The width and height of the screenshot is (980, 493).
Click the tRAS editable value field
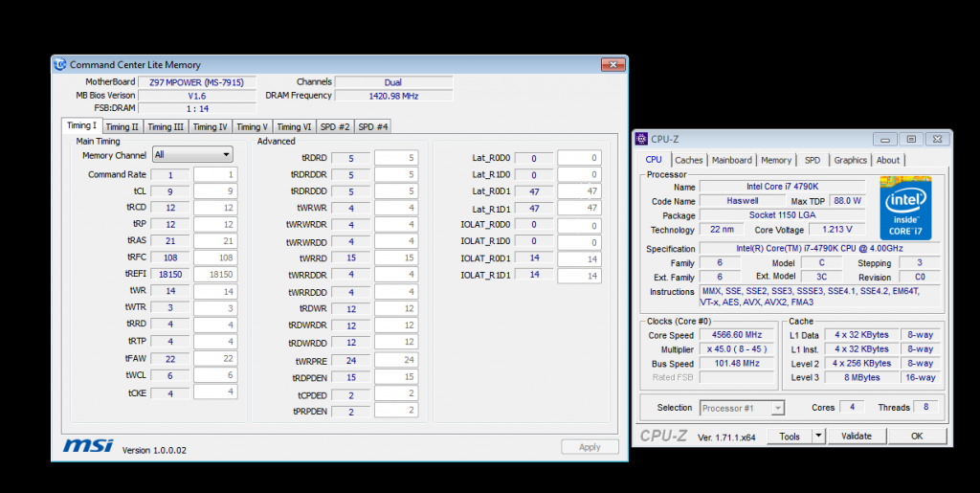coord(215,240)
